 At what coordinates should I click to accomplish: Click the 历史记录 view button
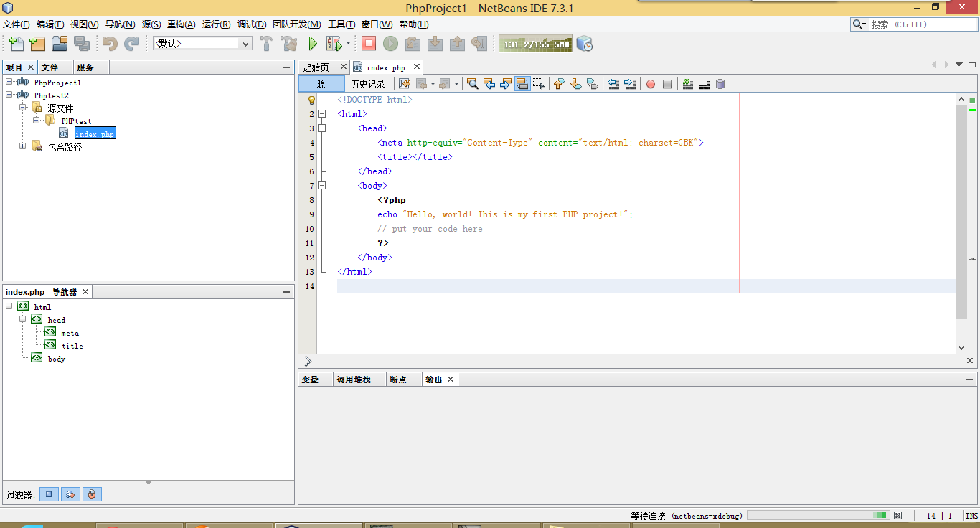click(x=367, y=84)
